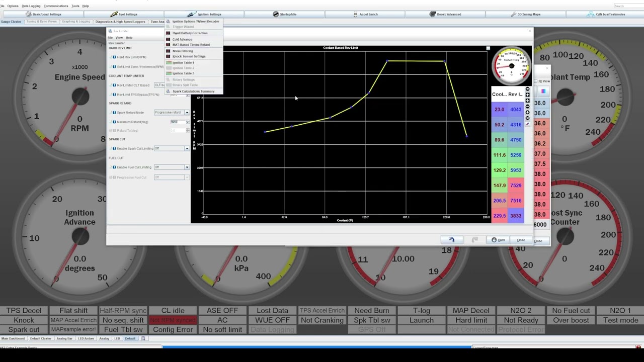Switch to the Main Dashboard bottom tab
Viewport: 644px width, 362px height.
click(x=13, y=338)
